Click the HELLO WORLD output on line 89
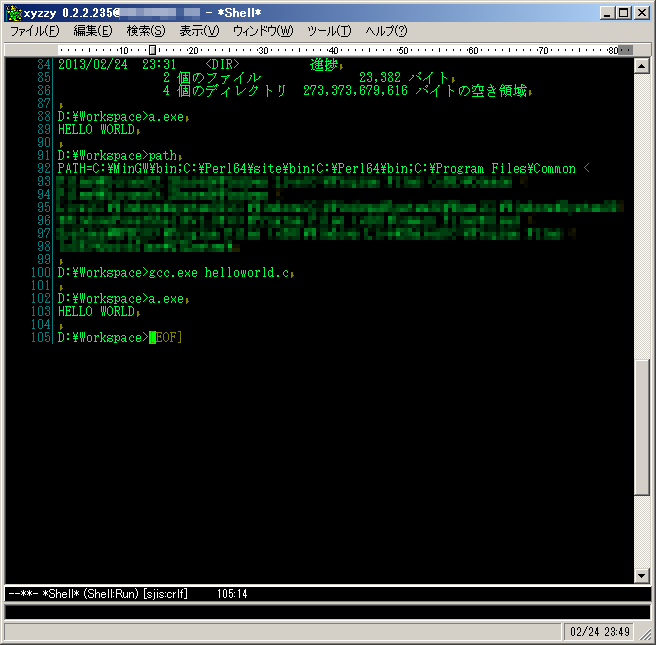This screenshot has width=656, height=645. [97, 130]
